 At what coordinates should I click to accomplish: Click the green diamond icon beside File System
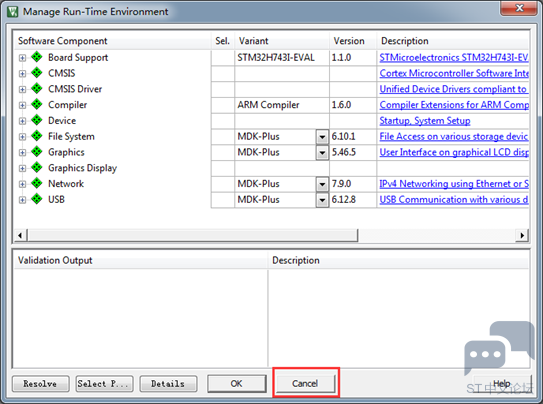click(37, 136)
